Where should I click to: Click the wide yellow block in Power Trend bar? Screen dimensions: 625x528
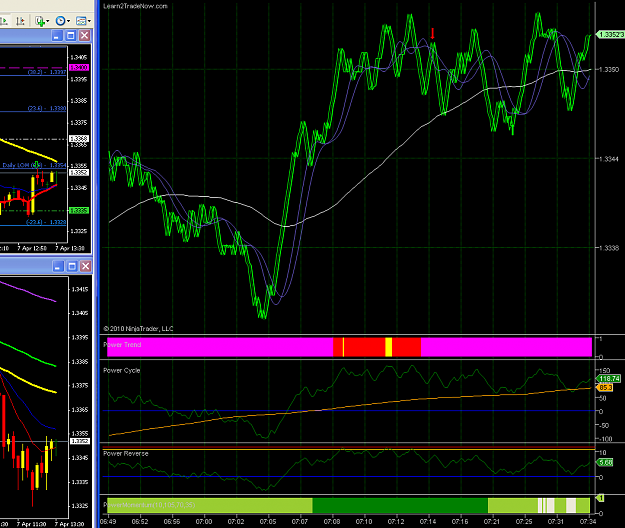(x=389, y=347)
